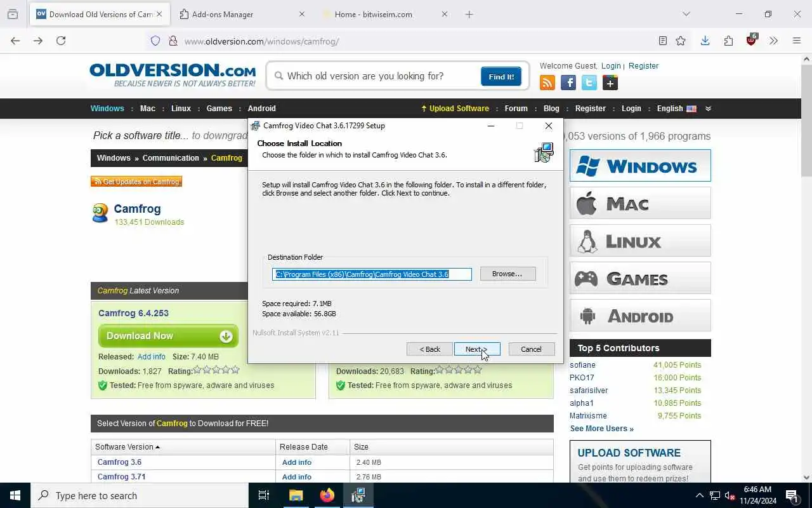Screen dimensions: 812x508
Task: Click Download Now for Camfrog 6.4.253
Action: coord(168,336)
